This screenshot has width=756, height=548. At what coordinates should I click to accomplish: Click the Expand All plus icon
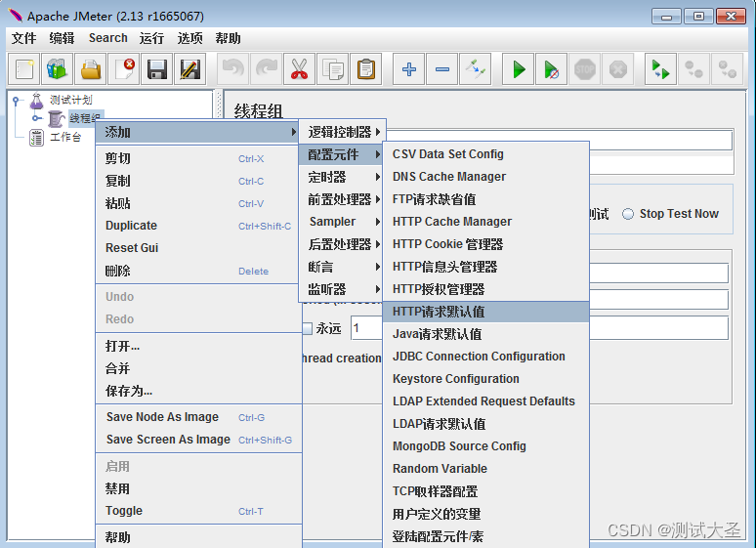point(409,69)
